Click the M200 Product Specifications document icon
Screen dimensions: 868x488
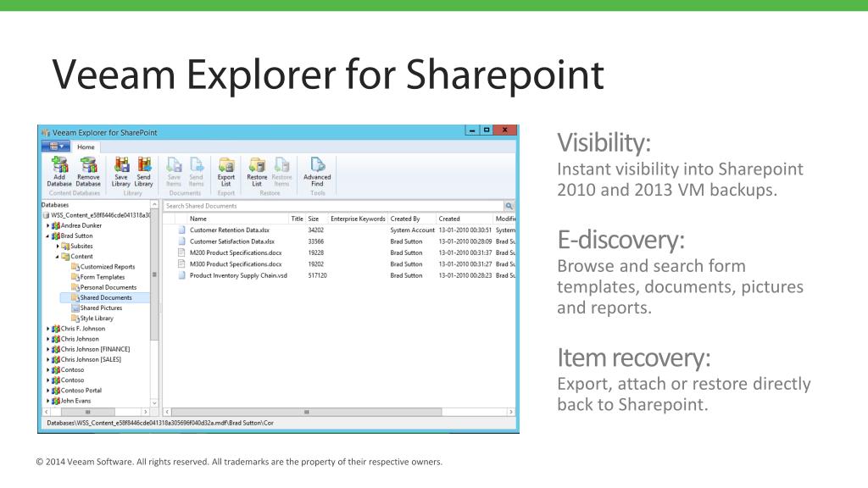[181, 252]
